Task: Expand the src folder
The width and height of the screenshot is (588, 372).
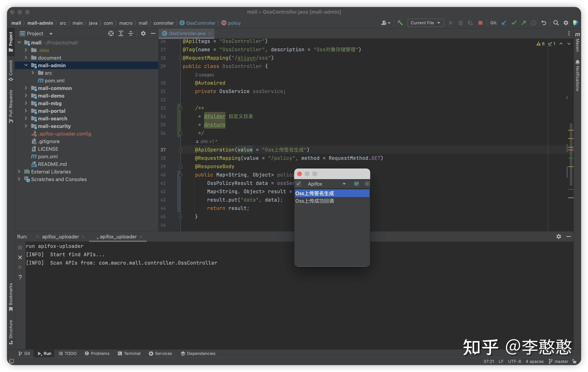Action: pos(33,73)
